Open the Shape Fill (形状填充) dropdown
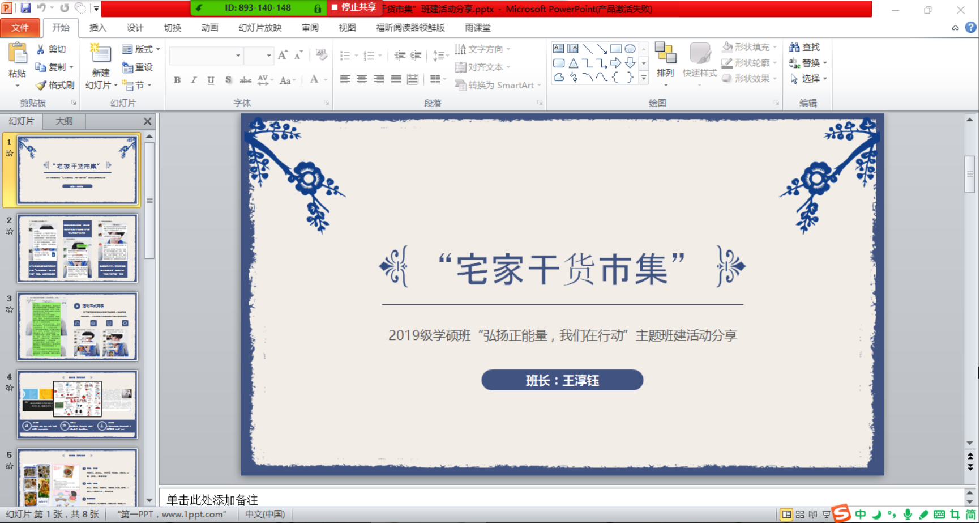The width and height of the screenshot is (980, 523). coord(774,47)
